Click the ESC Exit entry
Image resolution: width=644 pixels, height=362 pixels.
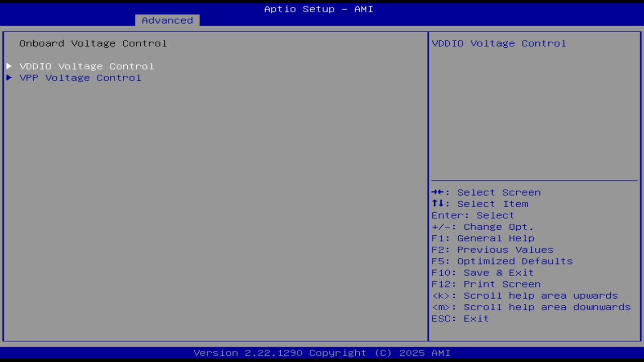tap(459, 318)
